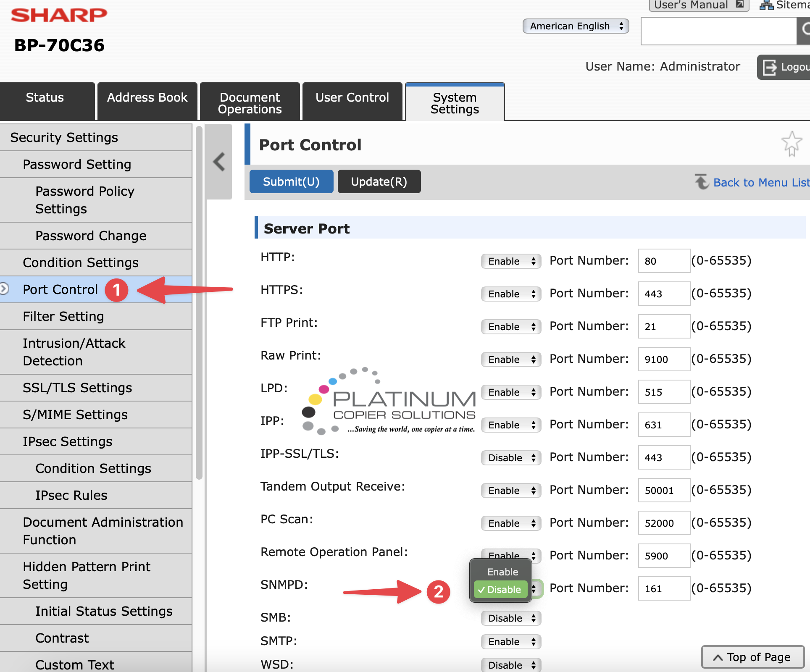This screenshot has height=672, width=810.
Task: Select Disable option in SNMPD popup
Action: [x=501, y=590]
